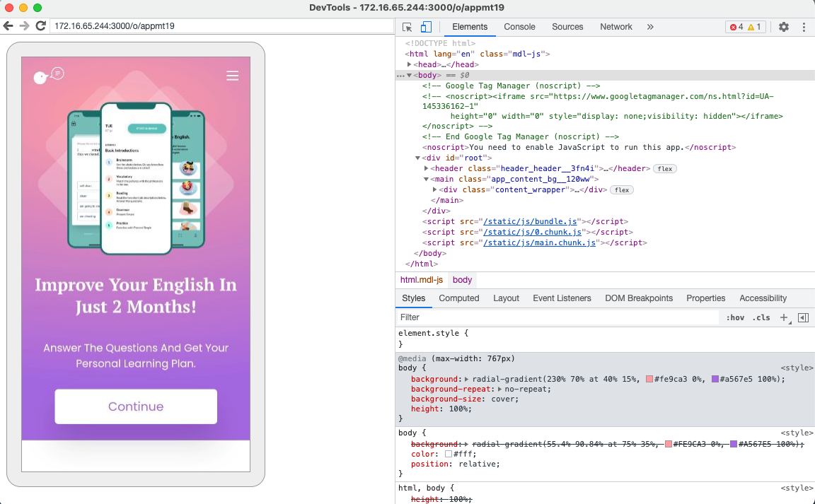815x504 pixels.
Task: Open the DOM Breakpoints tab
Action: click(638, 298)
